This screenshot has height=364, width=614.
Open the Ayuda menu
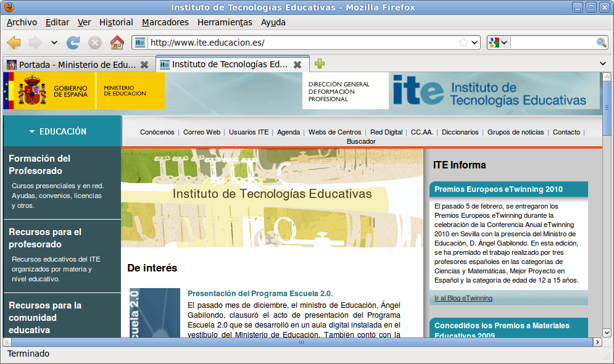pos(273,22)
